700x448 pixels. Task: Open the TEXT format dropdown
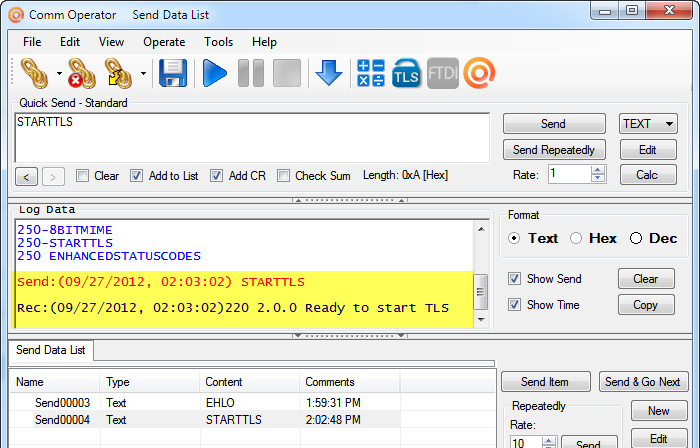(x=648, y=124)
